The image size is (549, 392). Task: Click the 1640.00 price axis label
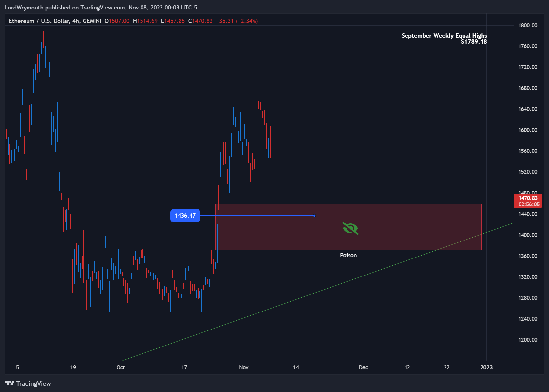coord(528,109)
